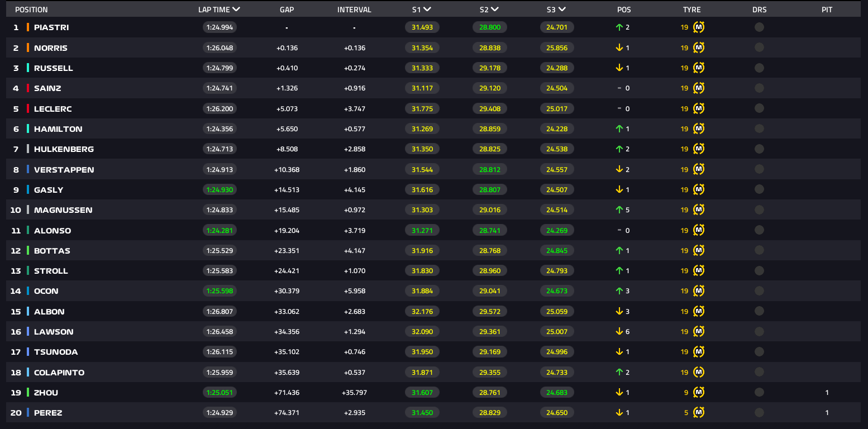Select driver name HAMILTON
The width and height of the screenshot is (868, 429).
pos(58,129)
